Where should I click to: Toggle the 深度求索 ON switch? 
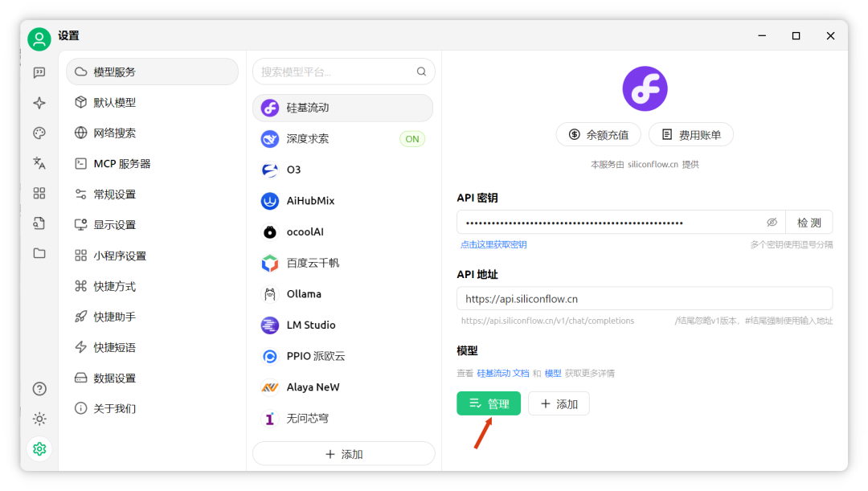(x=412, y=139)
